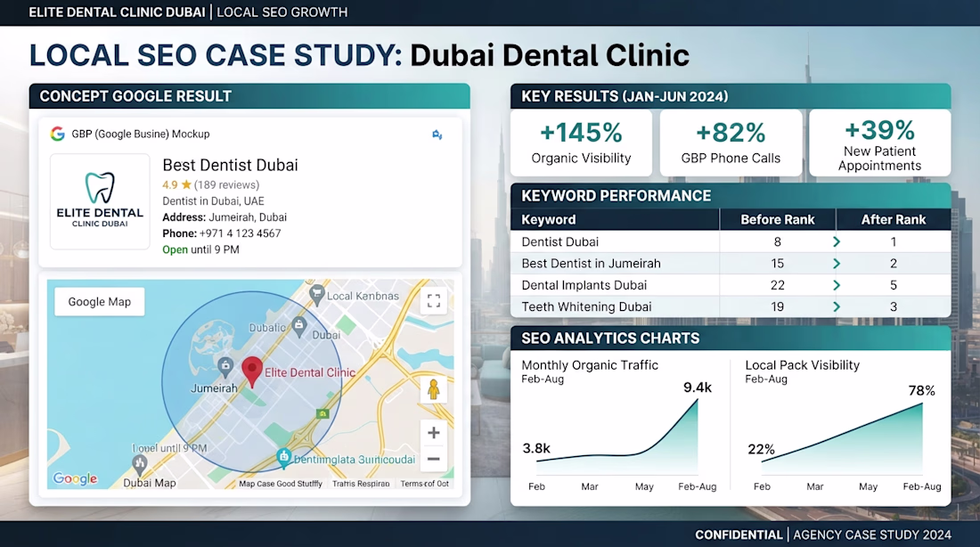Click the After Rank column header
This screenshot has height=547, width=980.
[x=893, y=219]
